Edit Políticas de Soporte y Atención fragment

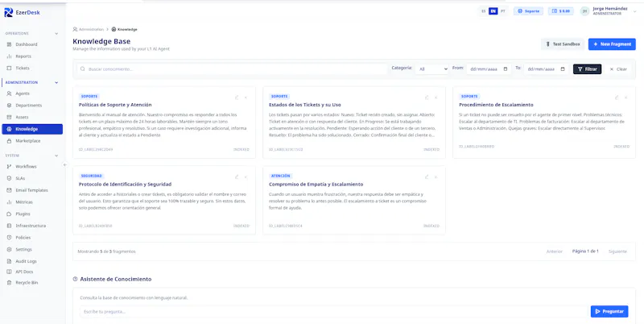[237, 98]
